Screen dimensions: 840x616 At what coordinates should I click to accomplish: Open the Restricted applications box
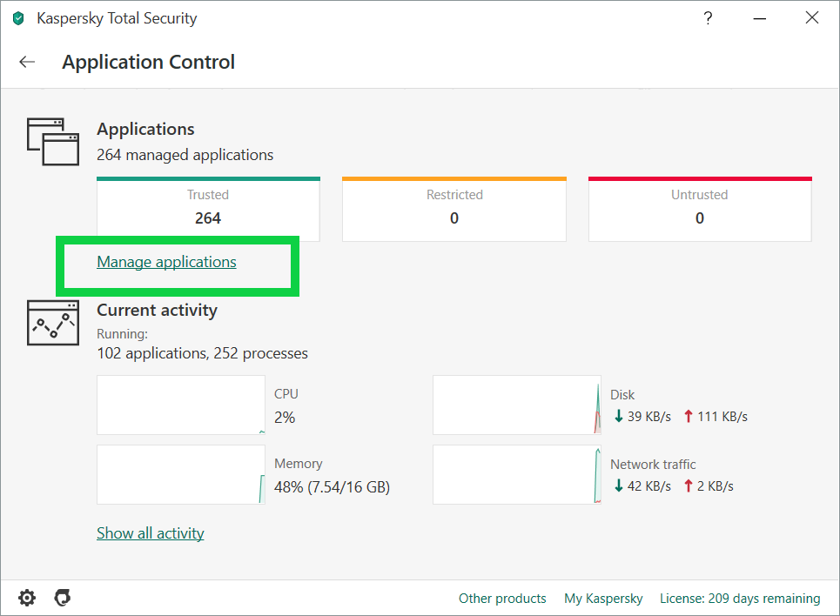454,209
